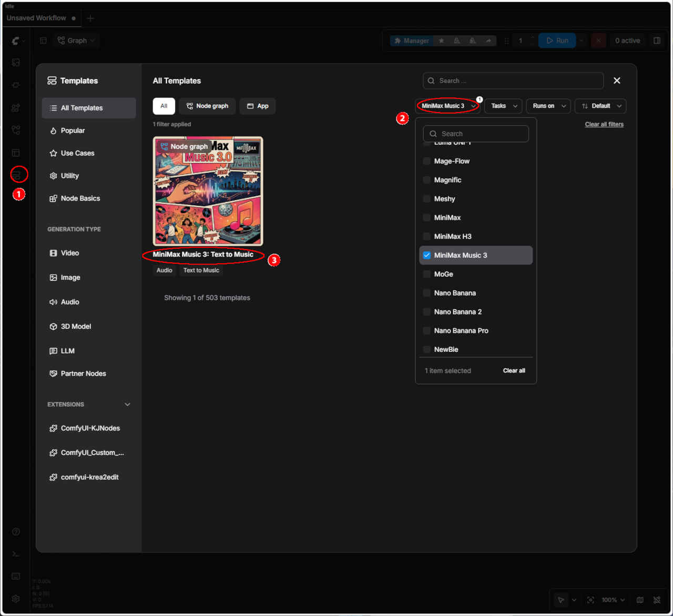Screen dimensions: 673x616
Task: Toggle the console terminal icon in sidebar
Action: 16,554
